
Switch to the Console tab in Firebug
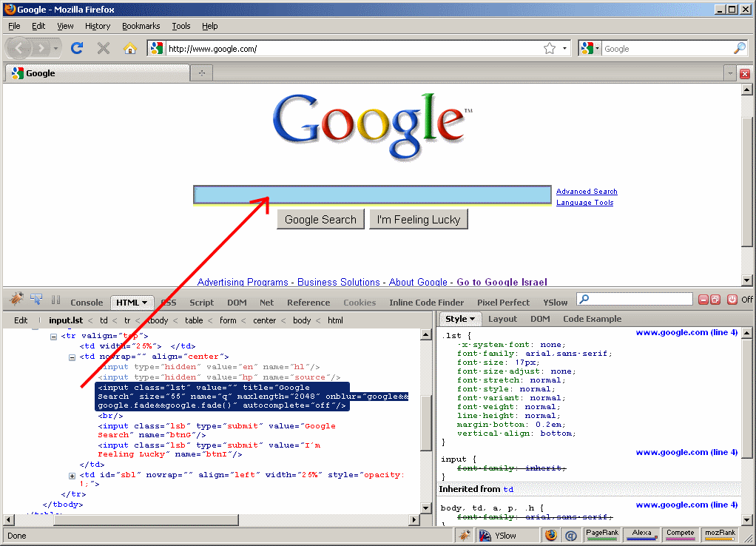coord(87,302)
